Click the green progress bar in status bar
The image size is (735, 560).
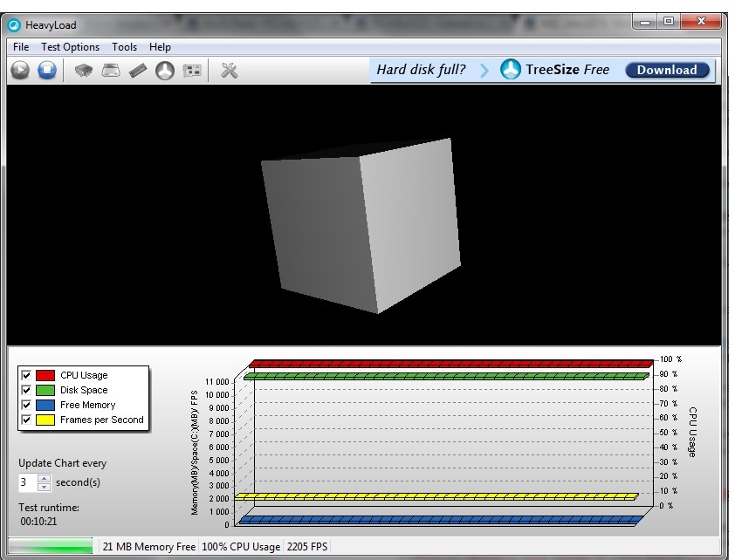point(50,547)
